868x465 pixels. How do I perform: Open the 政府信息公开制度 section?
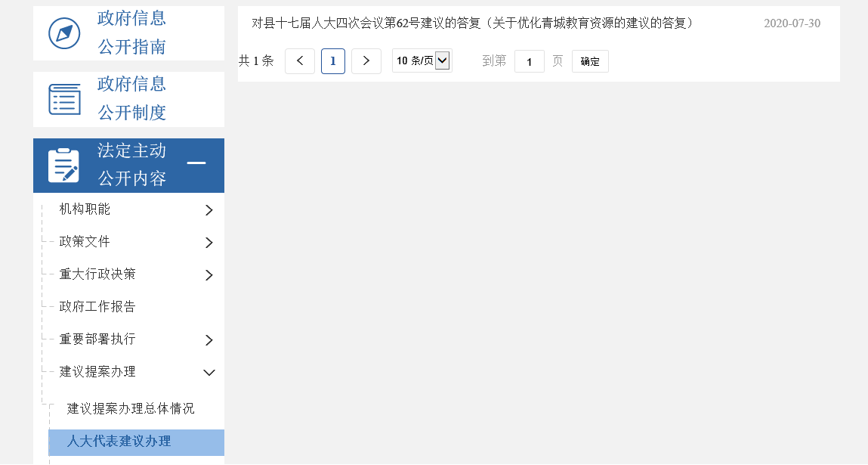pos(131,98)
